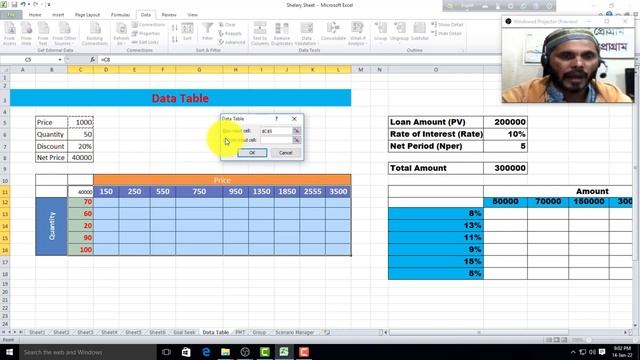
Task: Click the Advanced filter button
Action: click(x=232, y=42)
